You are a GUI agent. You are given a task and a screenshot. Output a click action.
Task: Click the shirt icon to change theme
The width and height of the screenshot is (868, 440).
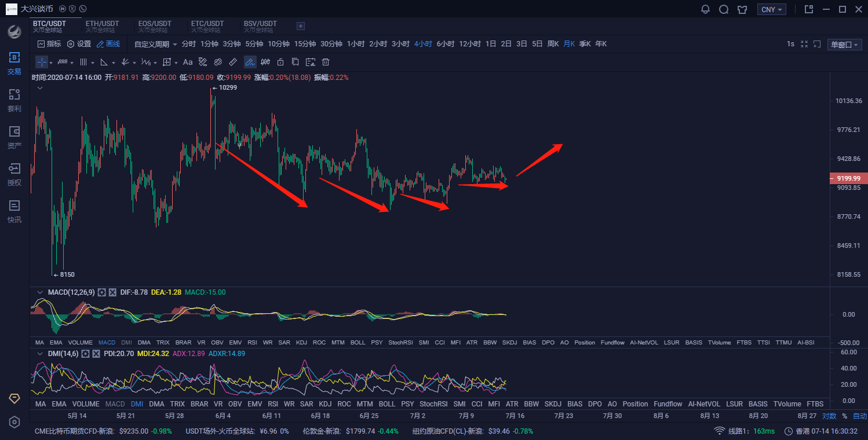pyautogui.click(x=742, y=9)
